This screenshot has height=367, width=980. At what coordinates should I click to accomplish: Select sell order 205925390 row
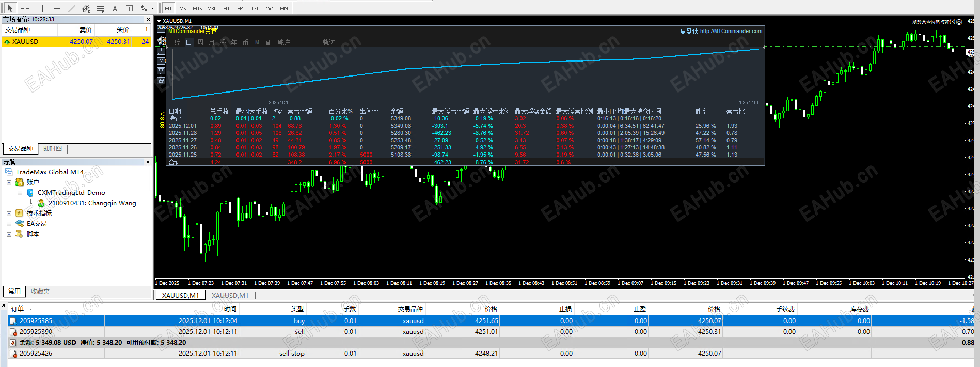490,331
